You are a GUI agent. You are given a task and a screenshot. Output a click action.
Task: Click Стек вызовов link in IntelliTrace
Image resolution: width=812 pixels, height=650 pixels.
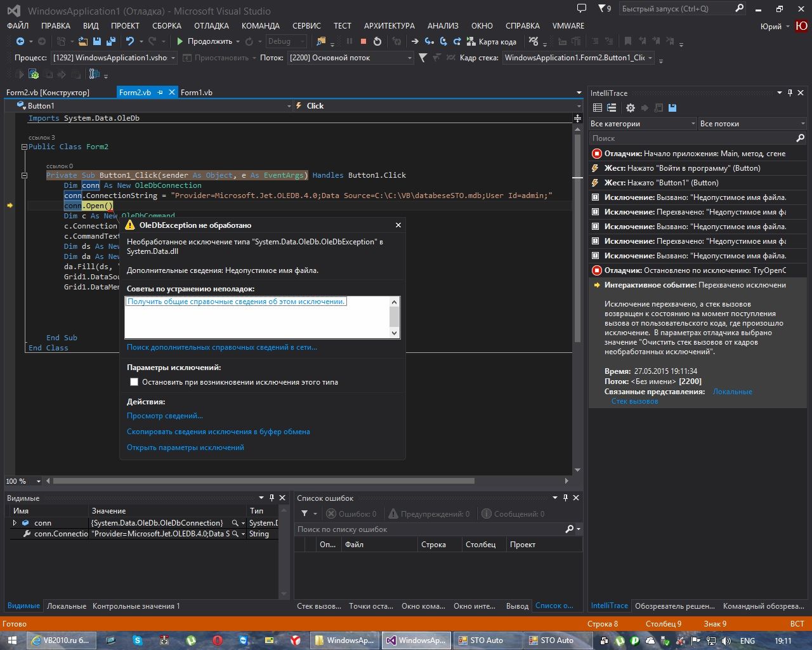point(635,401)
